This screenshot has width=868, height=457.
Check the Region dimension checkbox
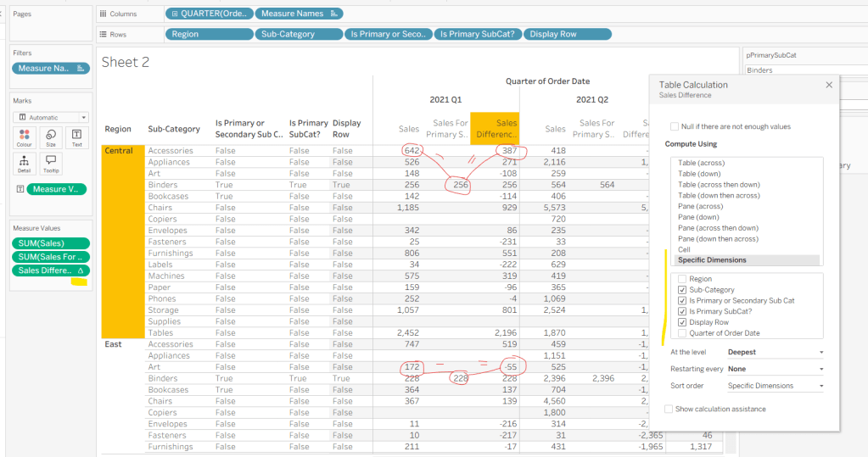pyautogui.click(x=683, y=279)
